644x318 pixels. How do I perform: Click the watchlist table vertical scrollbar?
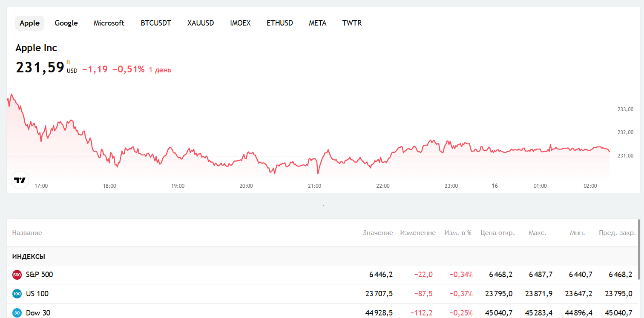coord(638,250)
